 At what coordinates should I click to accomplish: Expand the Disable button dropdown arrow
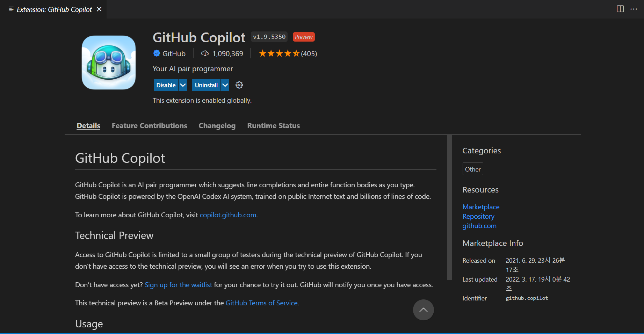183,85
